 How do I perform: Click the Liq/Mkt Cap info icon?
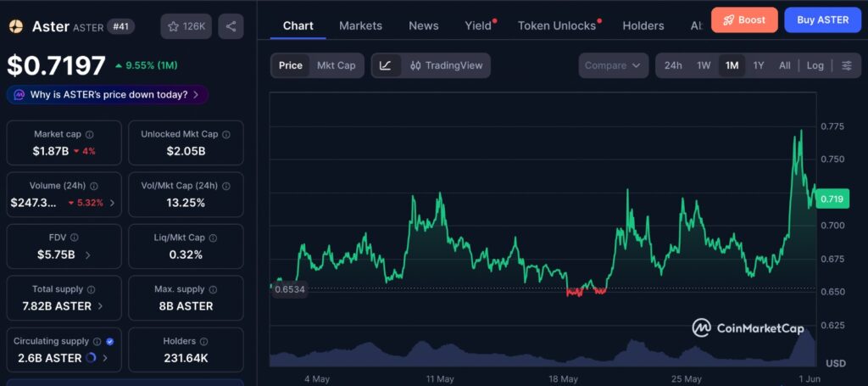(213, 238)
